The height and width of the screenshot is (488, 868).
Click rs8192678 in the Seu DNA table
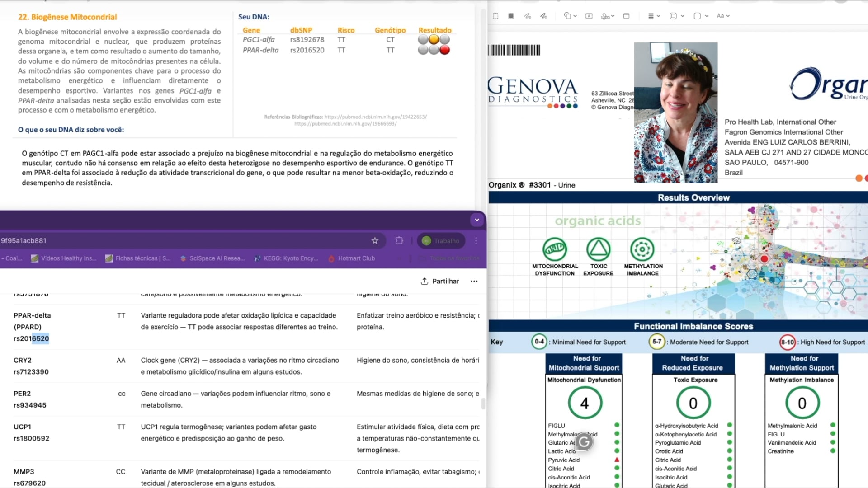(307, 40)
